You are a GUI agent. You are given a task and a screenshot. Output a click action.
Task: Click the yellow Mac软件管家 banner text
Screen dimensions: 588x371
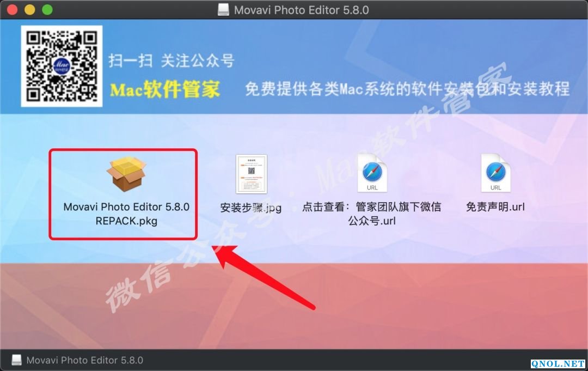point(165,89)
